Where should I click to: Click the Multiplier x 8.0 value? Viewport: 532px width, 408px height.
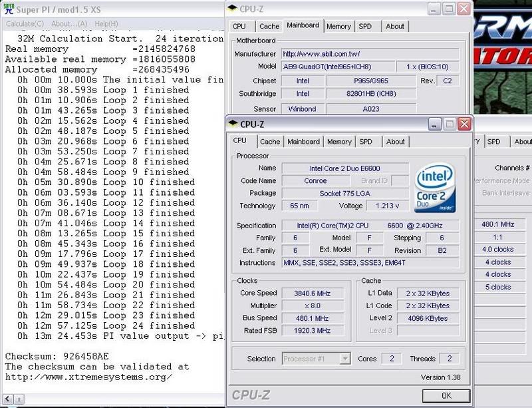coord(313,306)
